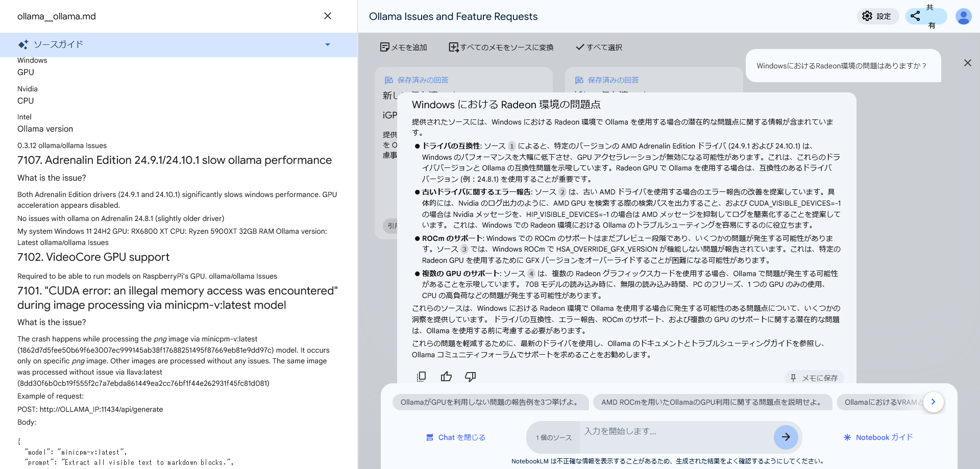The height and width of the screenshot is (469, 980).
Task: Click the settings gear icon
Action: coord(867,16)
